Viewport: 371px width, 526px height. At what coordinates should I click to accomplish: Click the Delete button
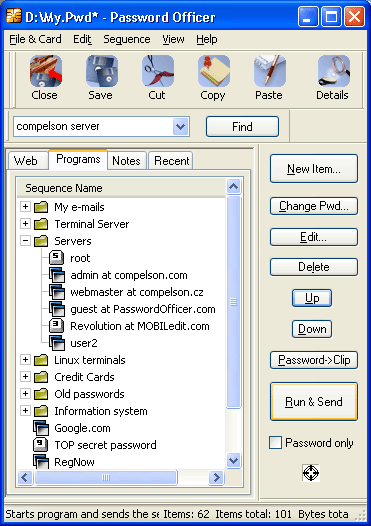pyautogui.click(x=314, y=267)
